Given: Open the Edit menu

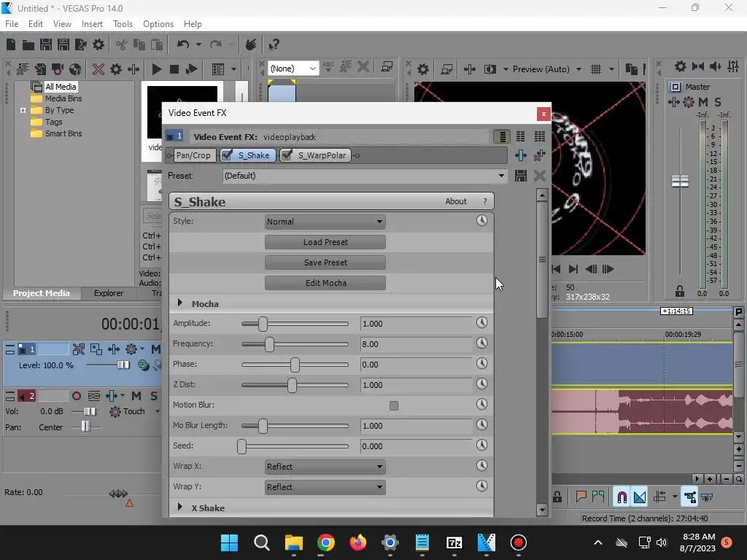Looking at the screenshot, I should coord(36,24).
